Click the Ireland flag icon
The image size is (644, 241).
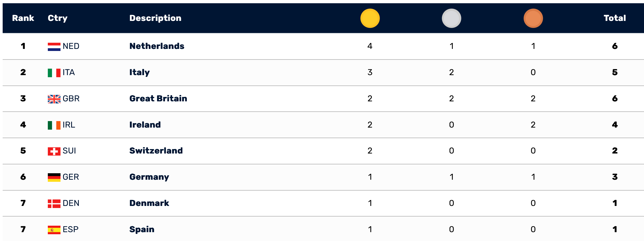(54, 125)
